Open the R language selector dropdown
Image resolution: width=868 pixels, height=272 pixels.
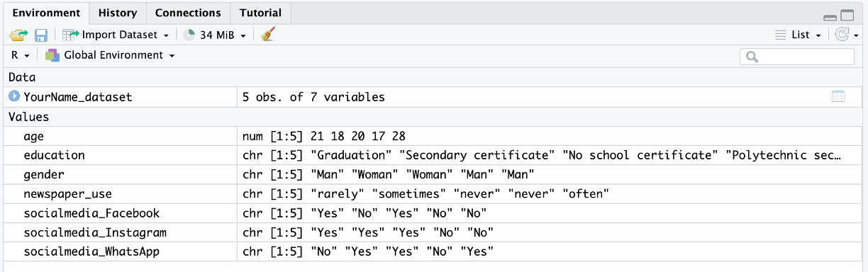pyautogui.click(x=20, y=55)
